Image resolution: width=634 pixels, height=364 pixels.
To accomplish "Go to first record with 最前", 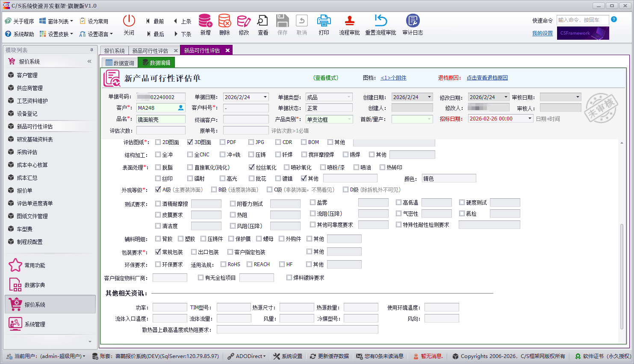I will (x=155, y=21).
